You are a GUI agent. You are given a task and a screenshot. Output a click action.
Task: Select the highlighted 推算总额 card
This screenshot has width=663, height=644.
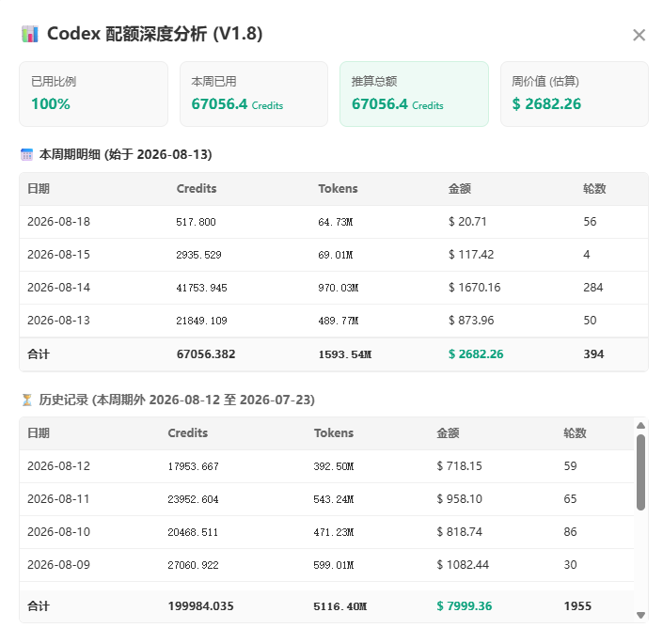(x=414, y=94)
